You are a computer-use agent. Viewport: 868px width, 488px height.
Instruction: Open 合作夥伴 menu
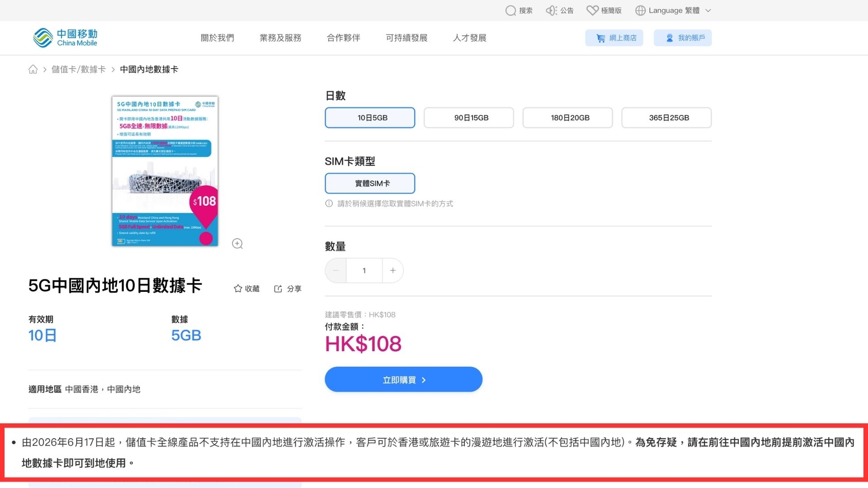[344, 38]
